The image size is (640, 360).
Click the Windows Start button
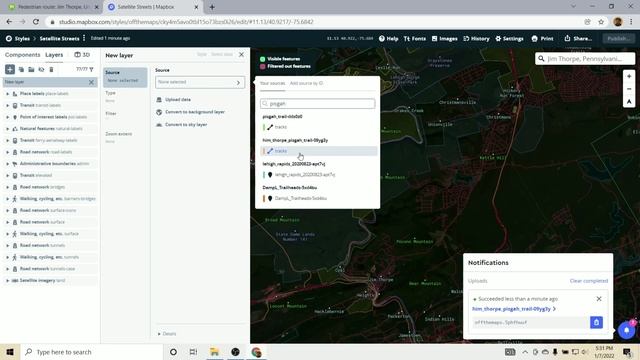[x=10, y=352]
